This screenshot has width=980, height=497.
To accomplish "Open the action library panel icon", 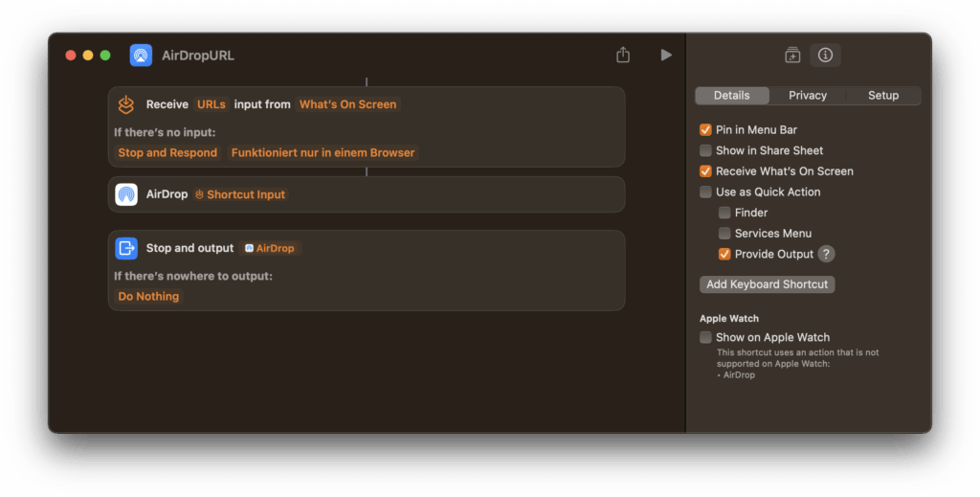I will click(792, 55).
